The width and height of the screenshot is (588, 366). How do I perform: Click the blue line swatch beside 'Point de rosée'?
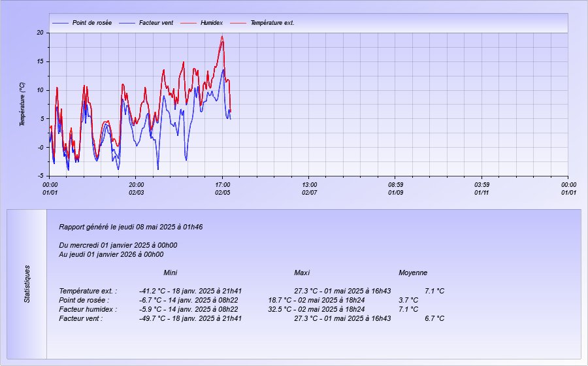(60, 24)
